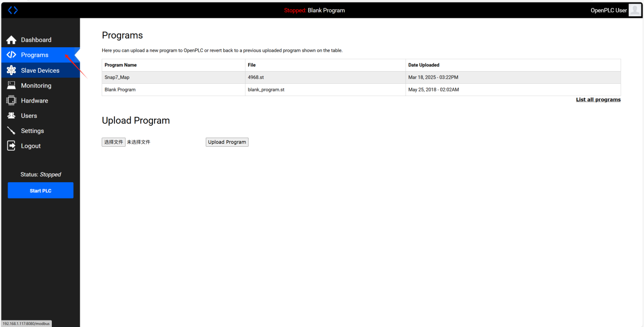Open the Dashboard menu item
The height and width of the screenshot is (327, 644).
[36, 40]
